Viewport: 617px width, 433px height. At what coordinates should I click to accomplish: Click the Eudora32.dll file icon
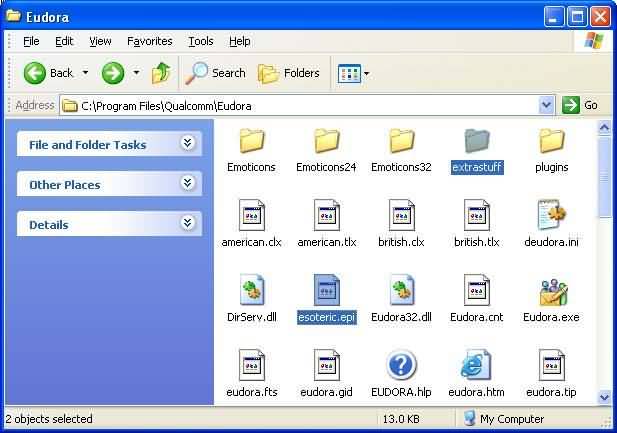pos(401,291)
